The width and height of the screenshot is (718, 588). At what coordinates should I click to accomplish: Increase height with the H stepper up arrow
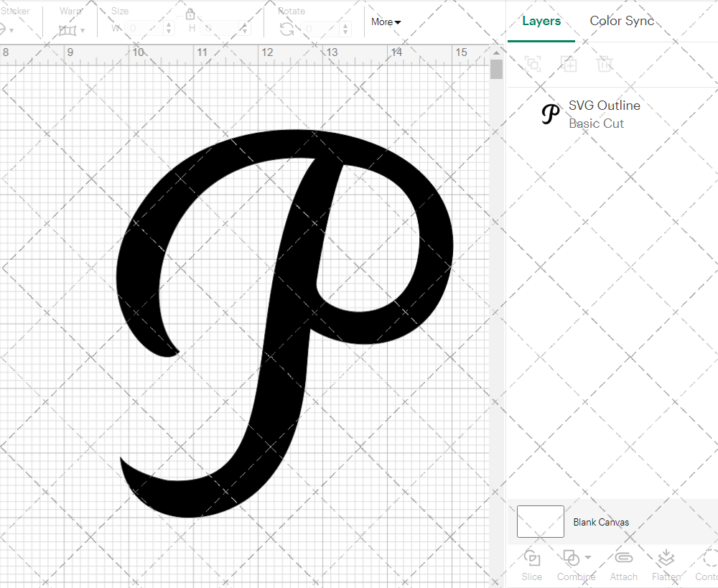245,24
